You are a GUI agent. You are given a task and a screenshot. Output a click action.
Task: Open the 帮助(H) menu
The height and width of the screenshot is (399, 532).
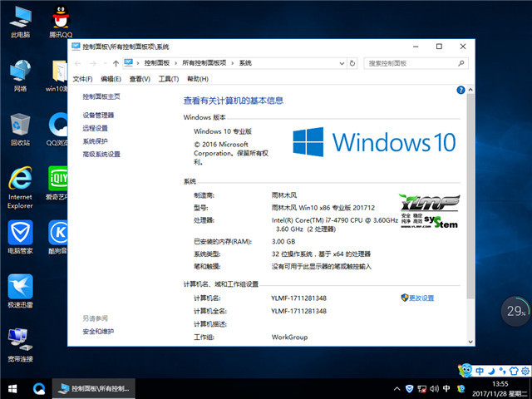[198, 79]
